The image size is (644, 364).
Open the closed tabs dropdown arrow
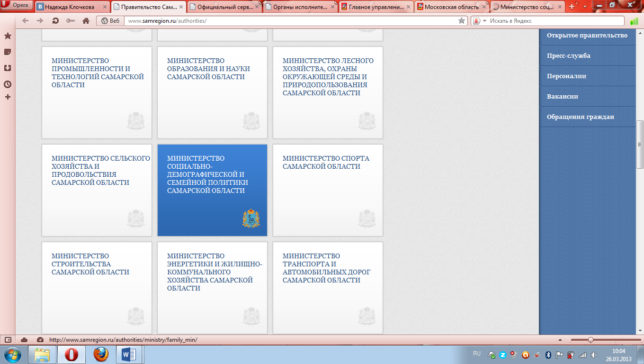pos(585,7)
